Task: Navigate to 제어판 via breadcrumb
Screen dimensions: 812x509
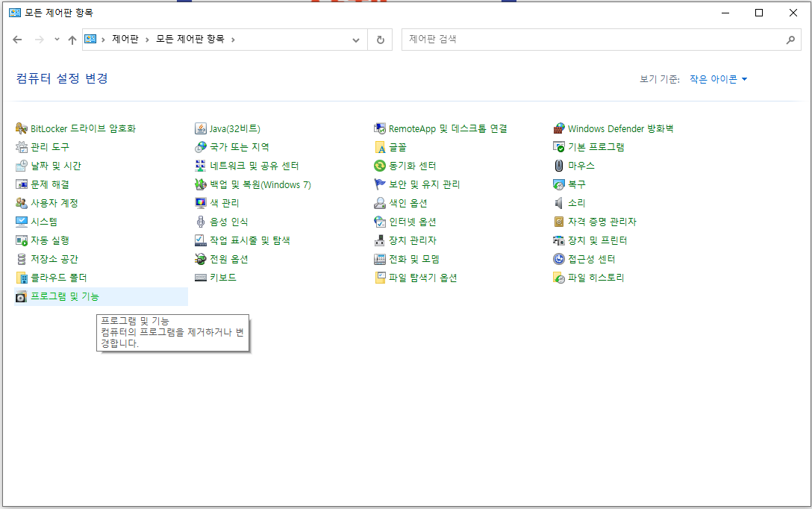Action: [124, 40]
